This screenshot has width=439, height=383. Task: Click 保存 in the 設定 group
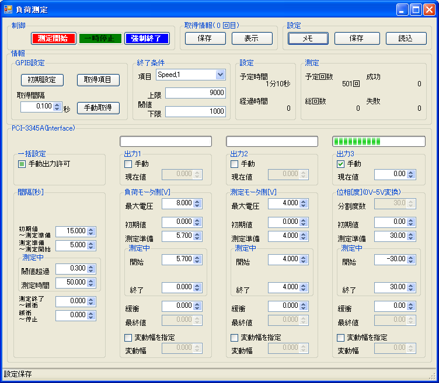click(x=357, y=38)
